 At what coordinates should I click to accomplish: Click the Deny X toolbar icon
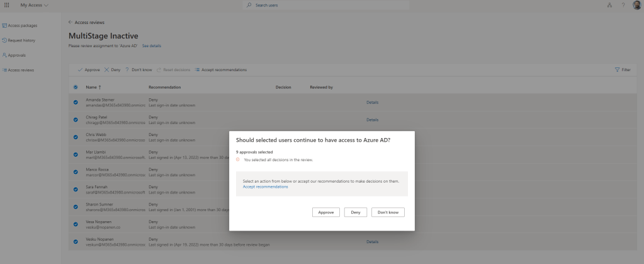[x=107, y=69]
